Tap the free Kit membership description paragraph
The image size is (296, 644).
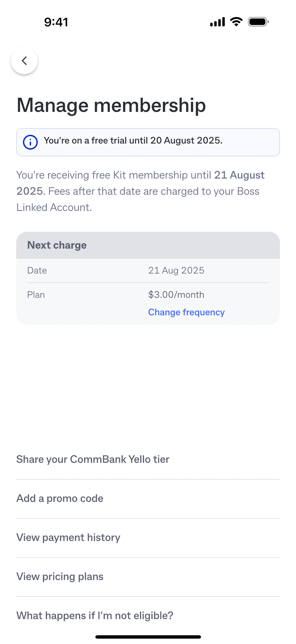pos(140,191)
